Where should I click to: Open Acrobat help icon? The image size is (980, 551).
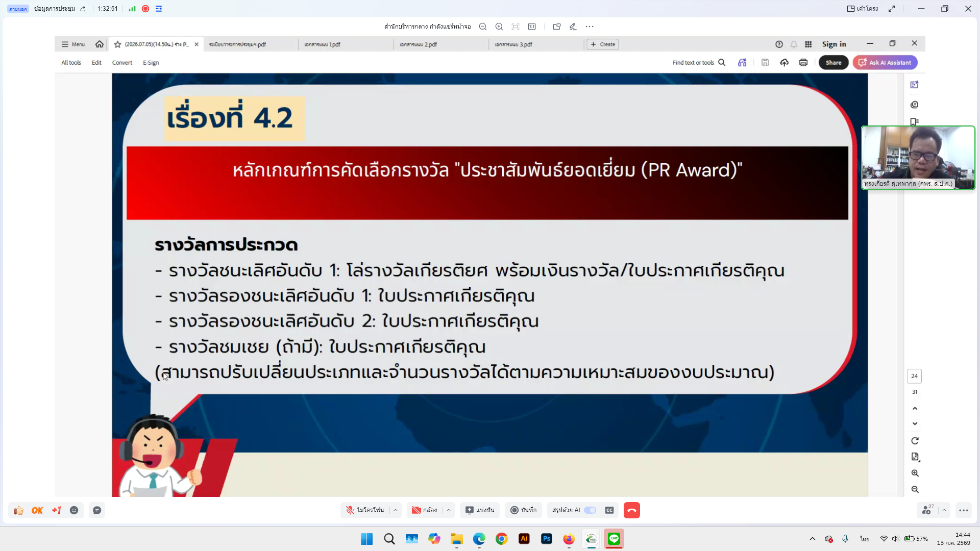pos(779,44)
